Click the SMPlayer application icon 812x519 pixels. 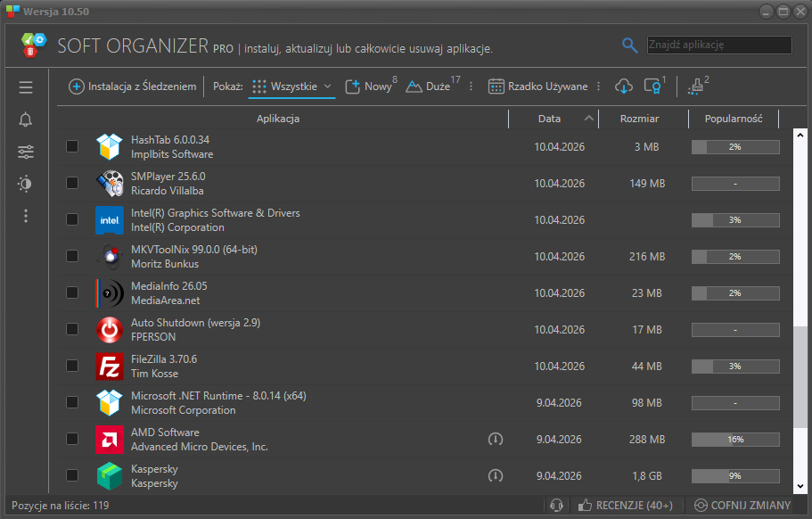click(x=110, y=184)
